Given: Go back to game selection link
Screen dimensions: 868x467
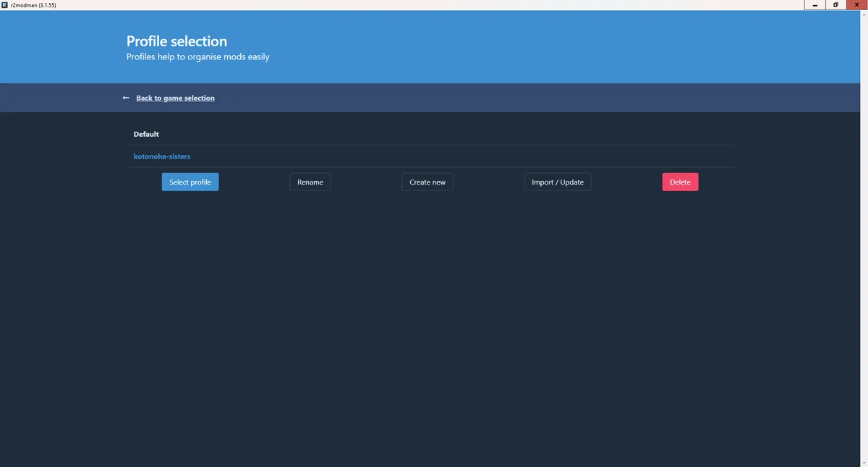Looking at the screenshot, I should click(175, 98).
